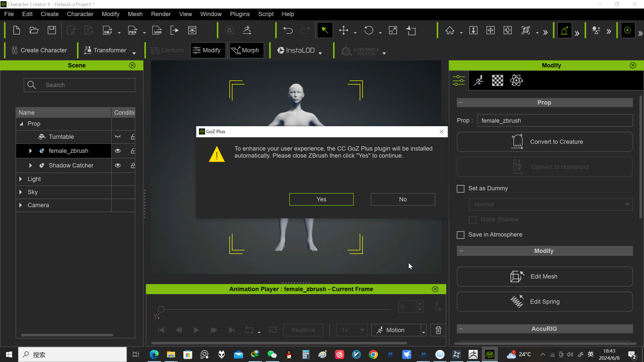Click the timeline slider handle
The image size is (644, 362).
point(161,309)
